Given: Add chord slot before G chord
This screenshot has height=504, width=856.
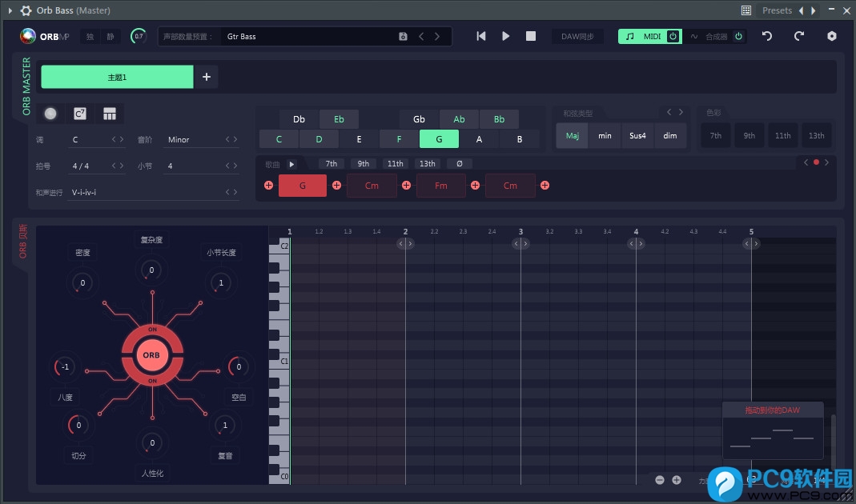Looking at the screenshot, I should [x=268, y=186].
